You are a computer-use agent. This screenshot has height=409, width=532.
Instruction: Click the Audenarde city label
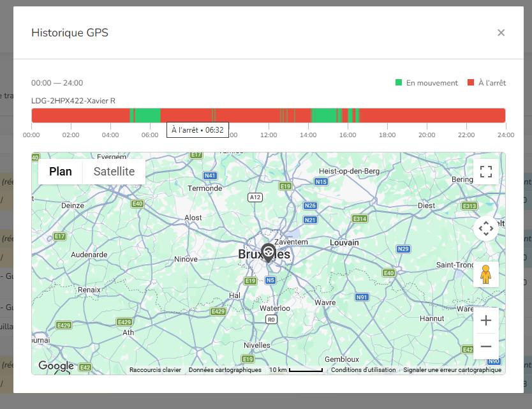[89, 255]
